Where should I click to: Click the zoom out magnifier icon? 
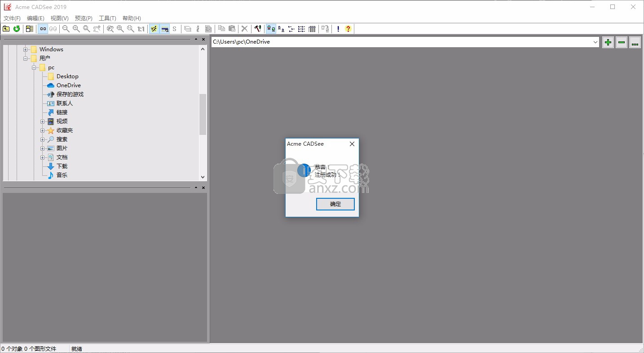66,29
